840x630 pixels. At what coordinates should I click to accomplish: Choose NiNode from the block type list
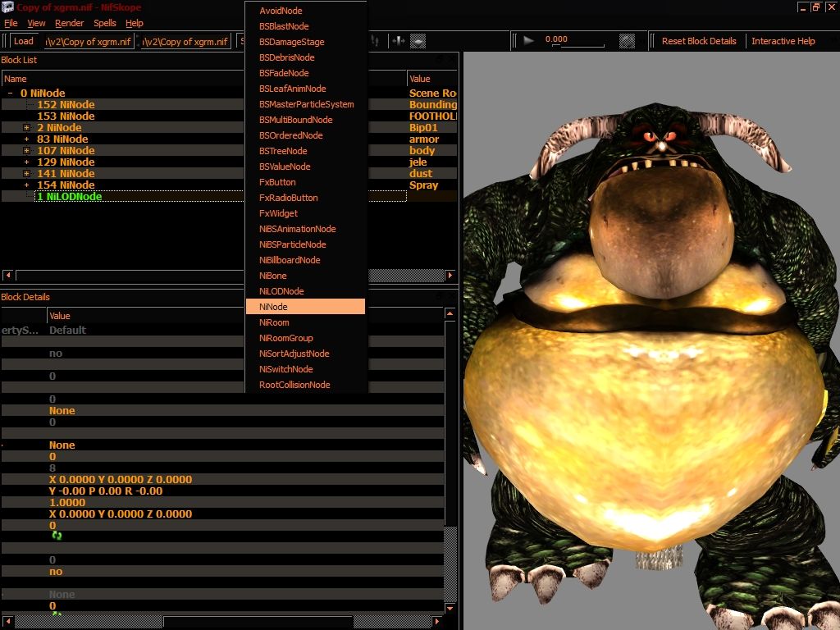[305, 307]
